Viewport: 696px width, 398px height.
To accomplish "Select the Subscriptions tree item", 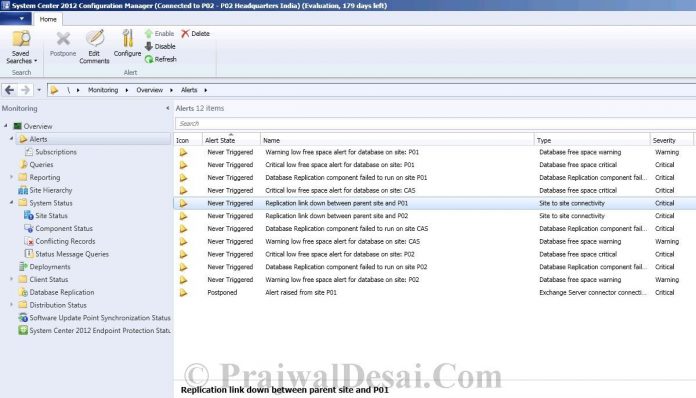I will (x=56, y=152).
